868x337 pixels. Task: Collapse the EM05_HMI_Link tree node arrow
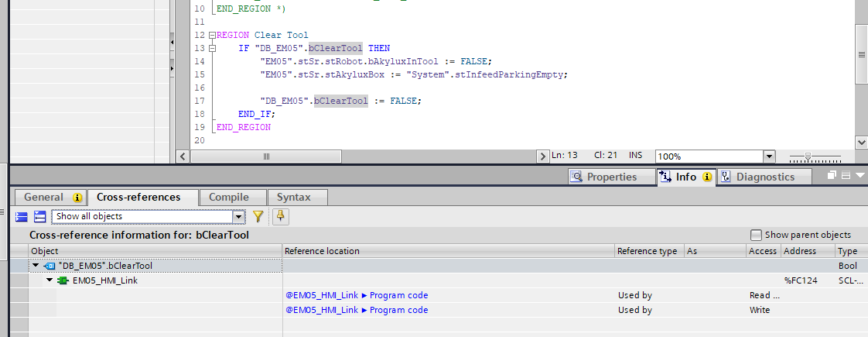49,280
